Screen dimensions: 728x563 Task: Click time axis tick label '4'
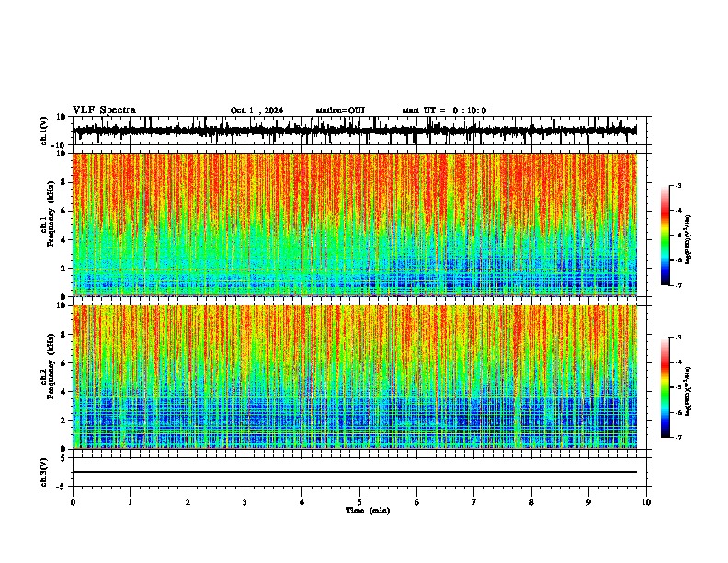tap(302, 502)
